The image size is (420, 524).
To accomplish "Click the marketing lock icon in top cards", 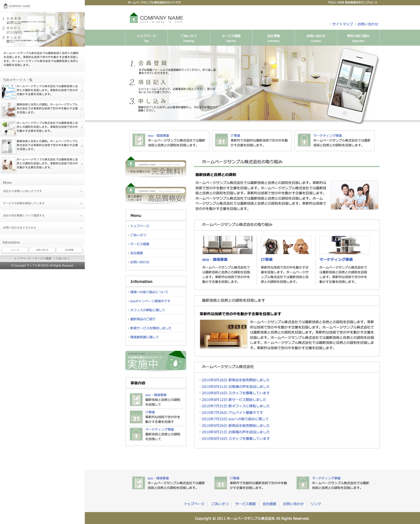I will pos(304,140).
